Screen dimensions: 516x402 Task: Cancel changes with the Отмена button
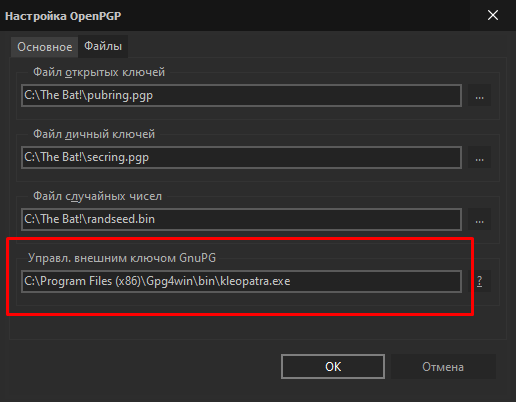pos(443,367)
